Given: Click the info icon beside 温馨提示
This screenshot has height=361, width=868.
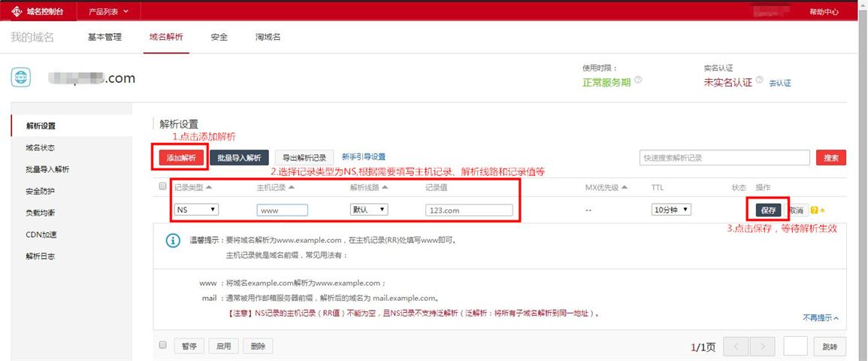Looking at the screenshot, I should coord(172,241).
